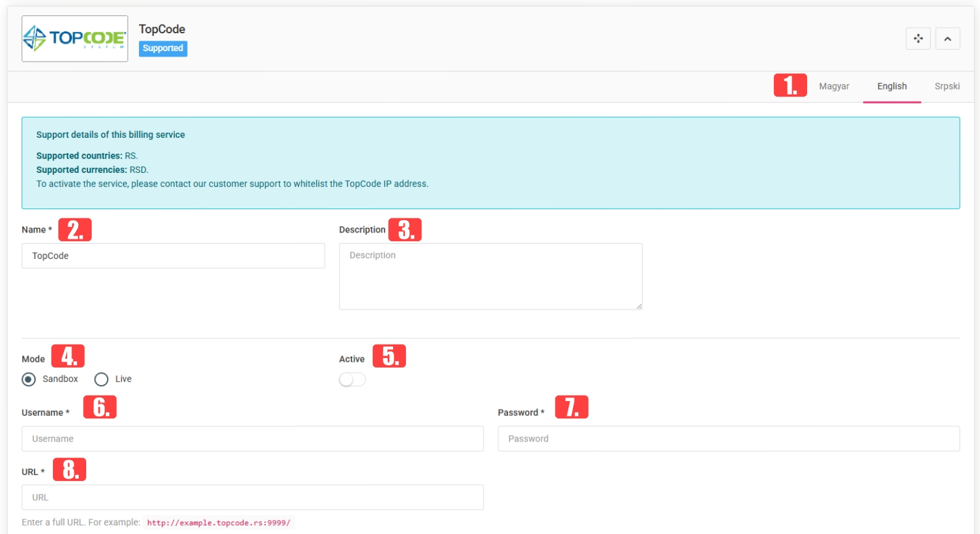Click the red number 5 marker near Active
The image size is (980, 534).
click(389, 356)
